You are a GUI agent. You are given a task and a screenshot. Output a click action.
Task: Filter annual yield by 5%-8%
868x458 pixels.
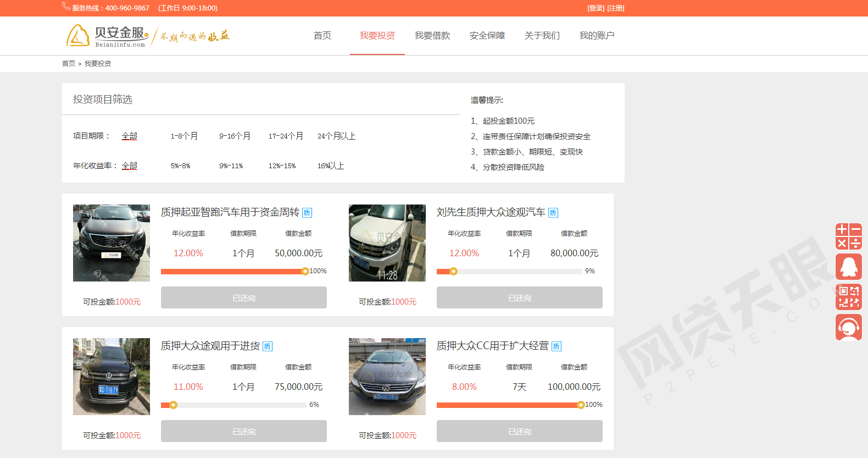(180, 165)
